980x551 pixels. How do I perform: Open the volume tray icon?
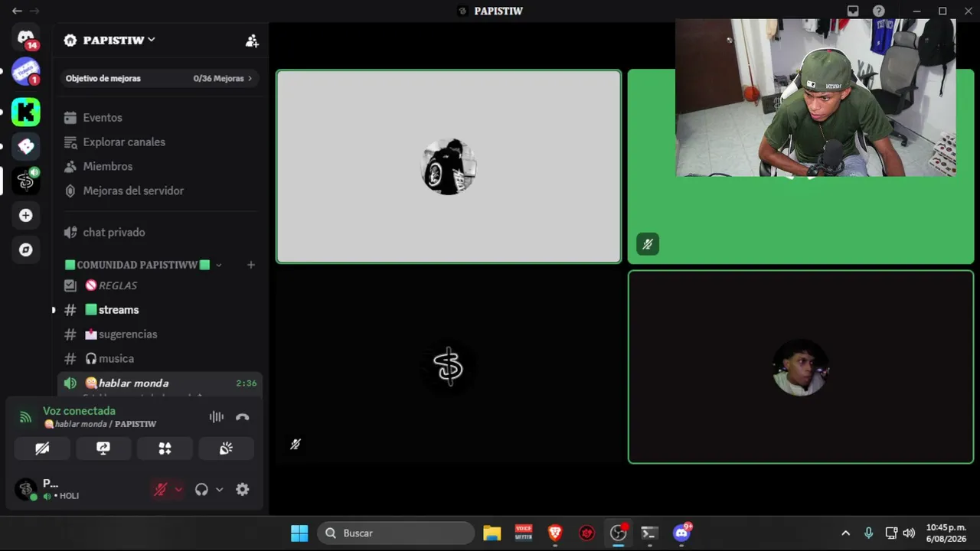click(909, 533)
